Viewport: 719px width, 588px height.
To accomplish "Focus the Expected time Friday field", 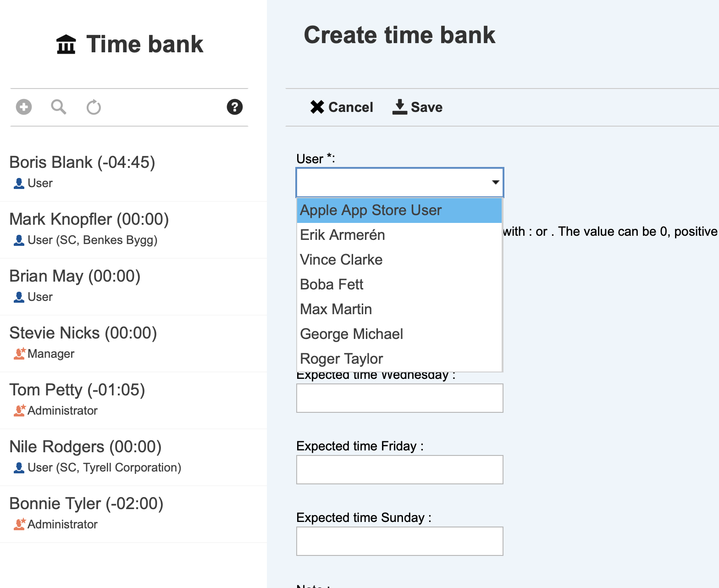I will click(x=399, y=470).
